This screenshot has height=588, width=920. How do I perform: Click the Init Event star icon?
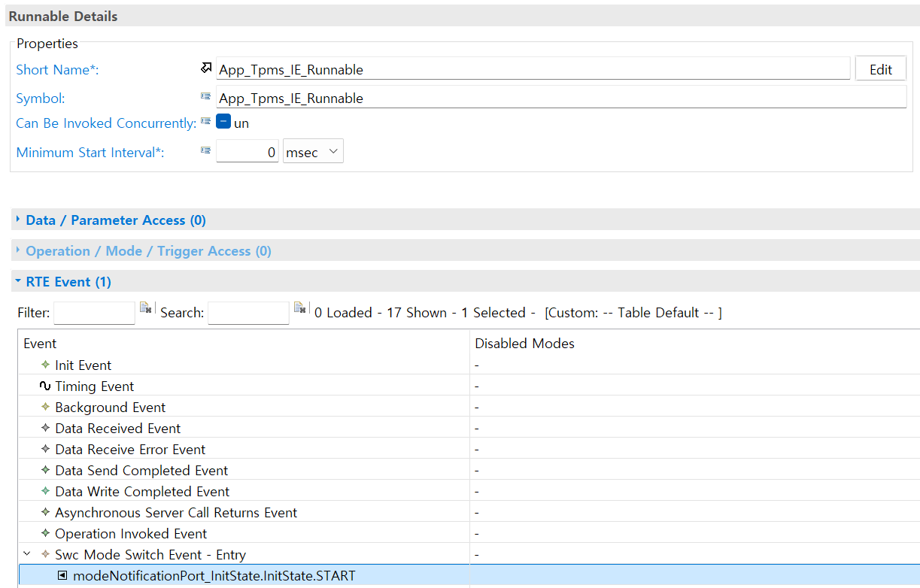pyautogui.click(x=45, y=365)
